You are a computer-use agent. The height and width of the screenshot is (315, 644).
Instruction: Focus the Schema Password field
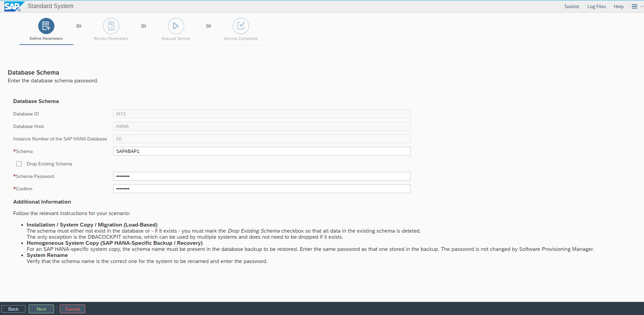262,176
